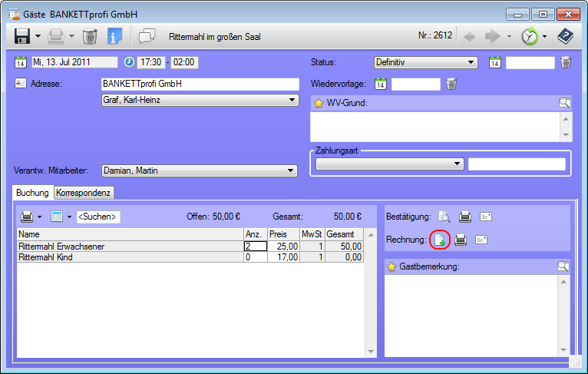Open the save options dropdown arrow

pos(38,36)
